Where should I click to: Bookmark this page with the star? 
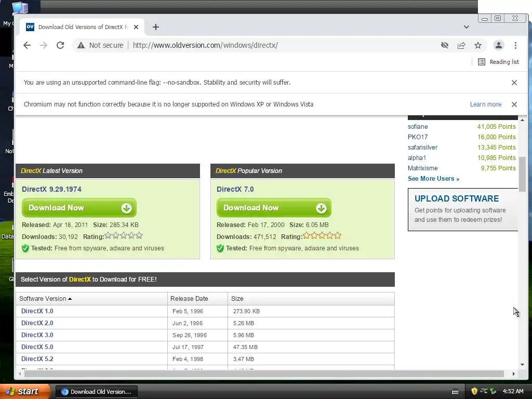[x=478, y=45]
